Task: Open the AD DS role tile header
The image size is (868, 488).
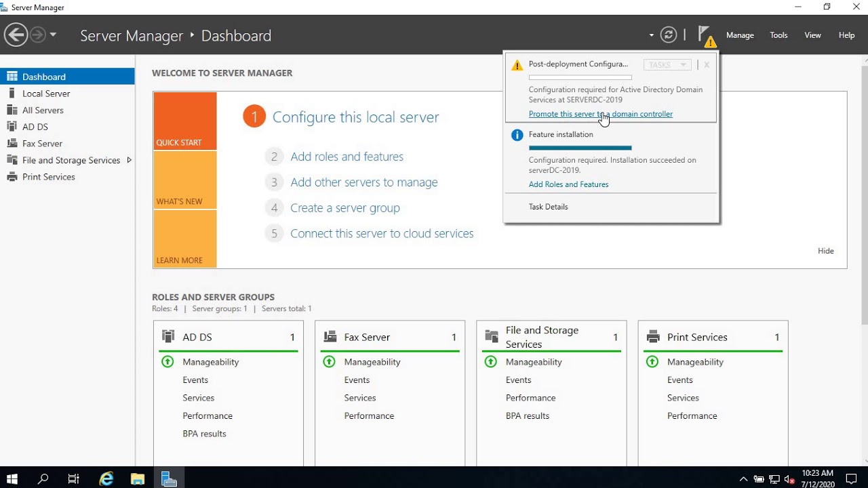Action: (x=229, y=337)
